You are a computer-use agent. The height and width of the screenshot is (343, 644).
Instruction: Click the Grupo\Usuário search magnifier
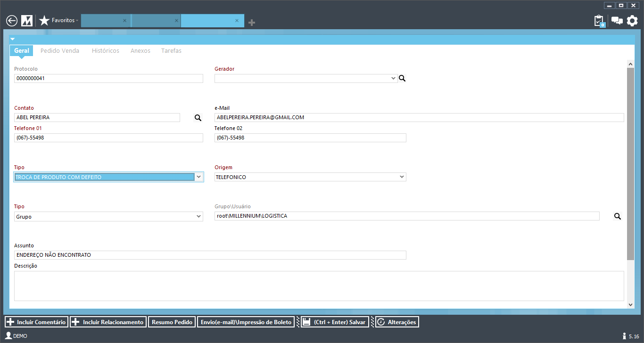click(x=617, y=216)
